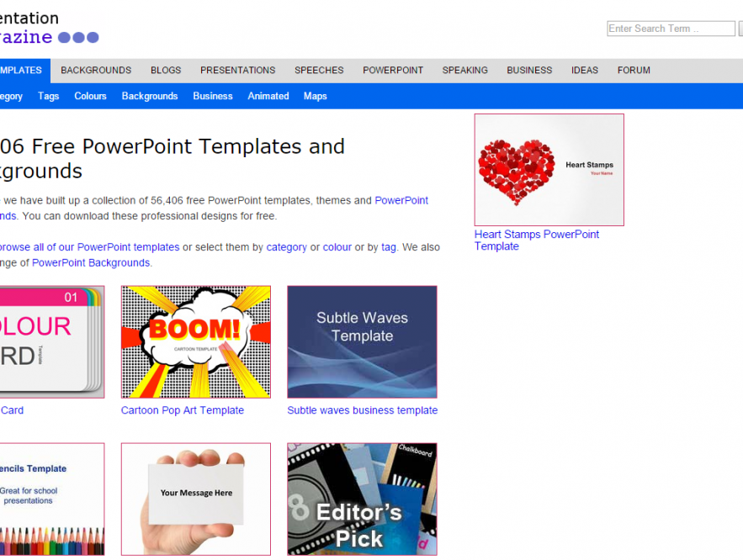
Task: Open the Presentations menu item
Action: tap(237, 71)
